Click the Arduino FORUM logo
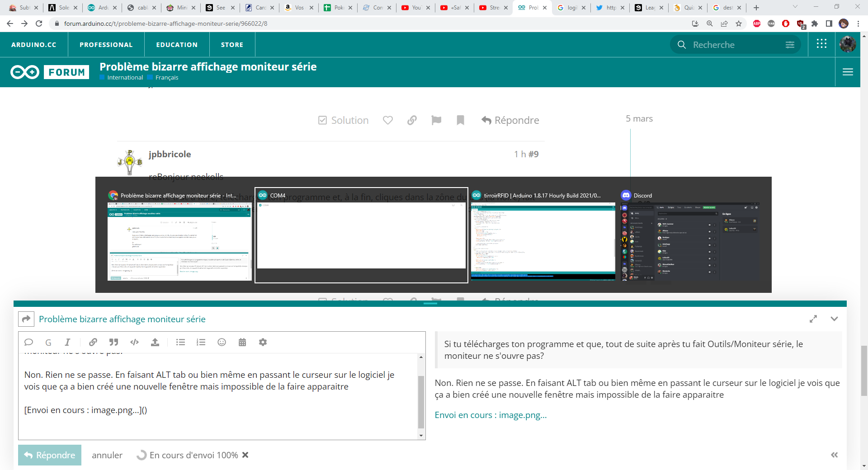868x470 pixels. click(x=49, y=72)
